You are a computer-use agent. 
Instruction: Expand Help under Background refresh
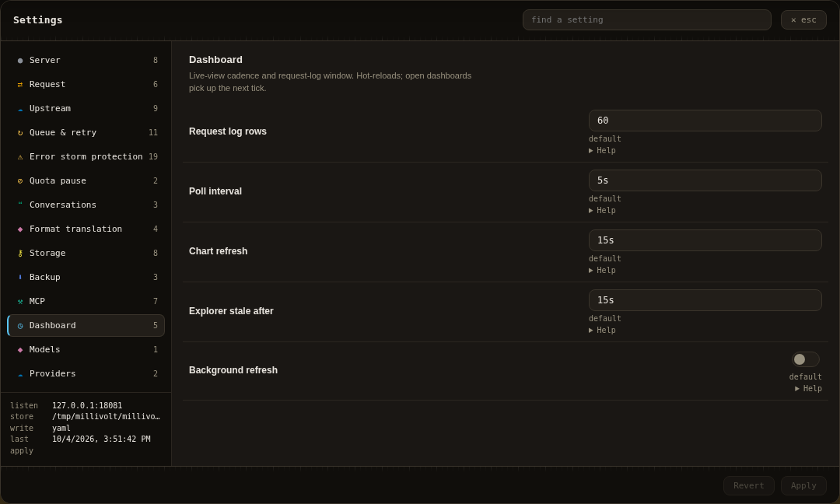coord(808,389)
